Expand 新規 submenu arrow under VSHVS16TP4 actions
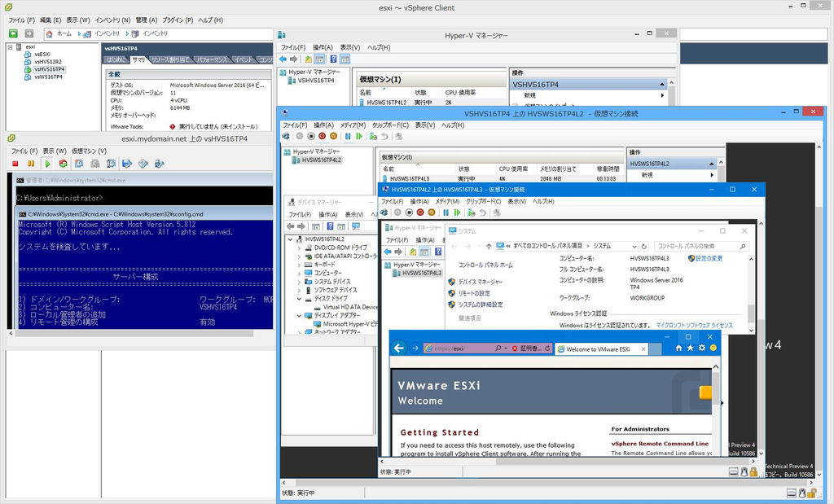The height and width of the screenshot is (504, 834). point(662,96)
